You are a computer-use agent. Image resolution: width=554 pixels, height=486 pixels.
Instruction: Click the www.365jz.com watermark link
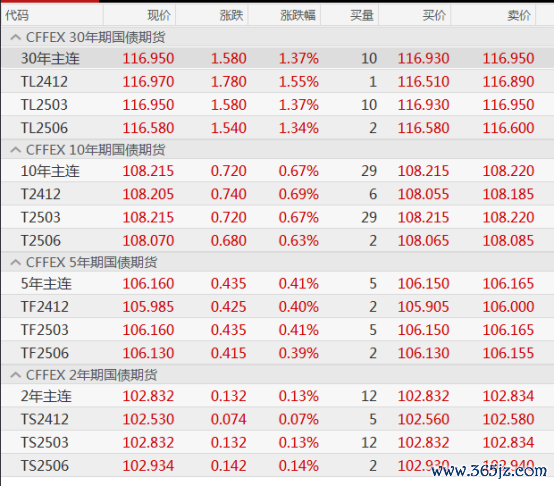click(489, 471)
